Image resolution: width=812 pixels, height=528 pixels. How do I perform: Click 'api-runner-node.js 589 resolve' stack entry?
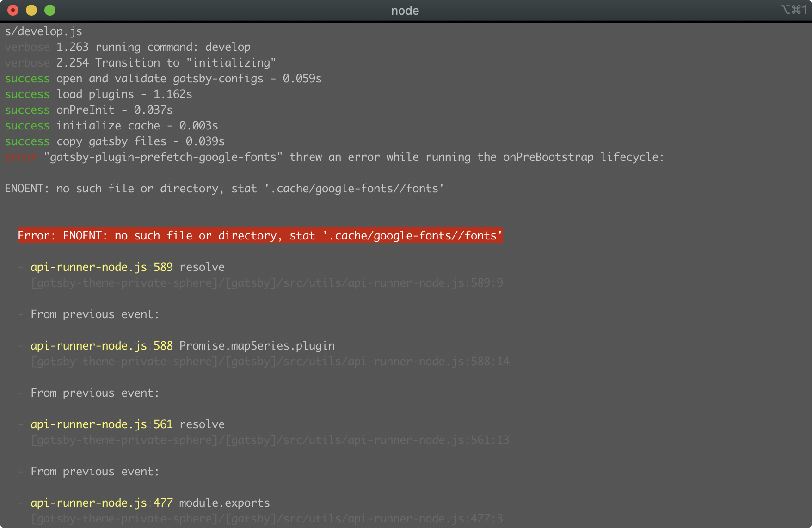coord(128,267)
